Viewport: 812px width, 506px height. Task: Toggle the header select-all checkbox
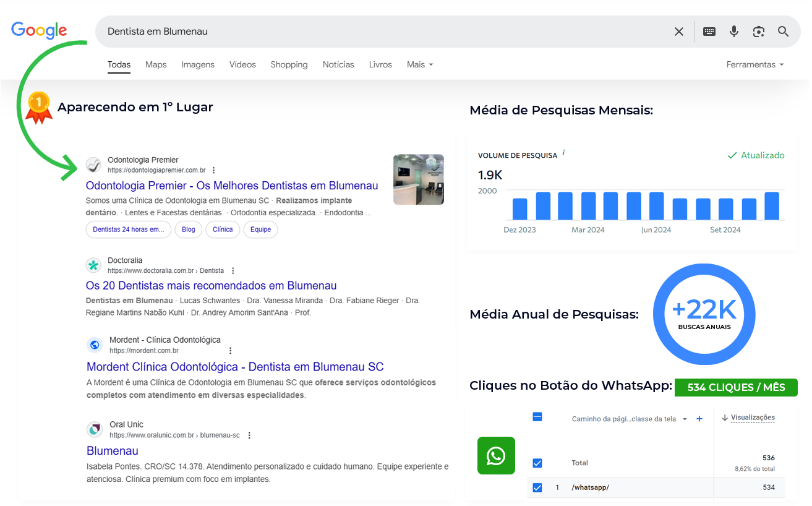pos(537,417)
